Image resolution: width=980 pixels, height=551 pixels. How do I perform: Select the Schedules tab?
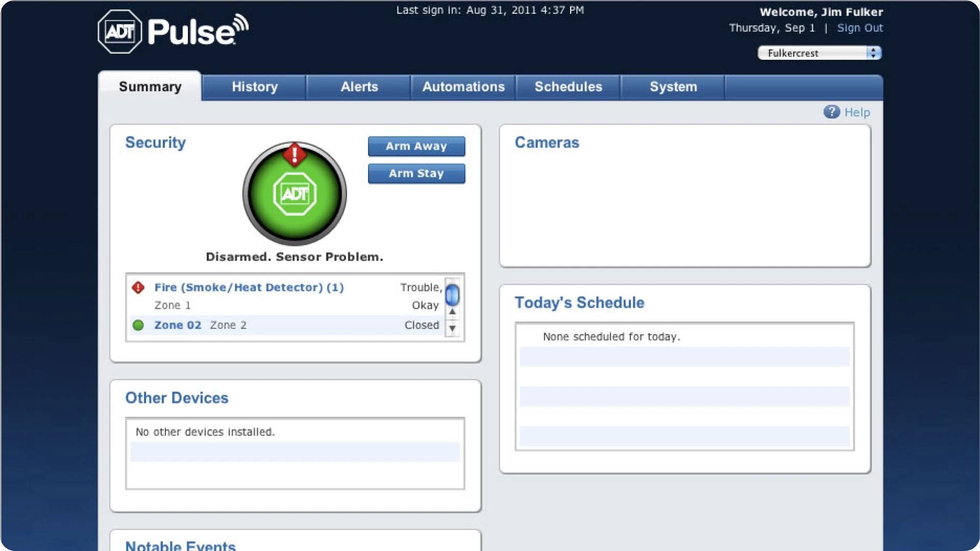click(568, 87)
